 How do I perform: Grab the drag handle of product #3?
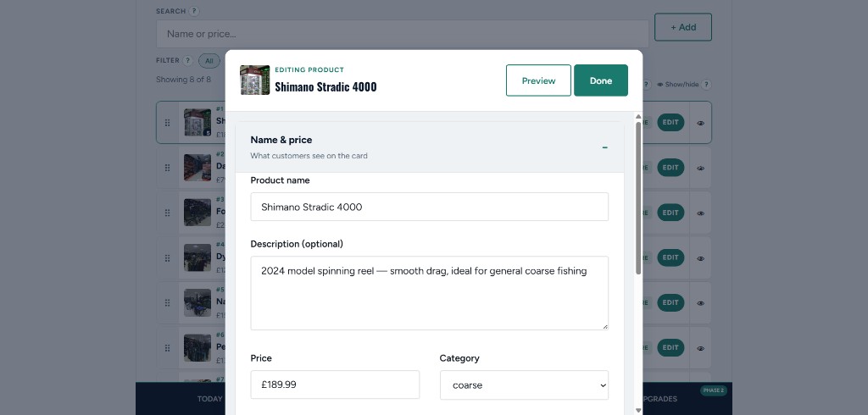[167, 213]
